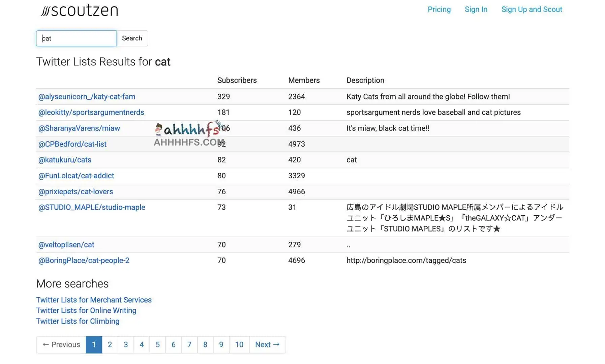The image size is (605, 364).
Task: Go to the Next results page
Action: [267, 345]
